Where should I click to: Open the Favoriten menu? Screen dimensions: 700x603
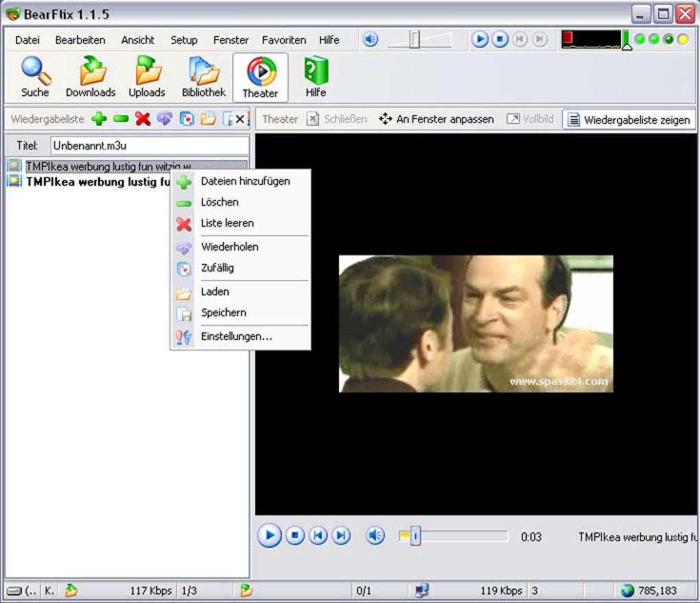tap(284, 40)
